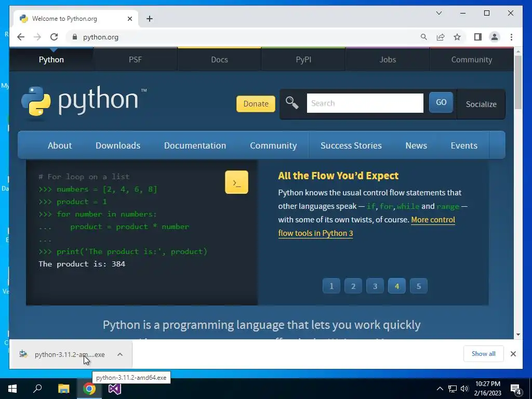Click the zoom magnifier icon in address bar
Screen dimensions: 532x399
point(424,37)
